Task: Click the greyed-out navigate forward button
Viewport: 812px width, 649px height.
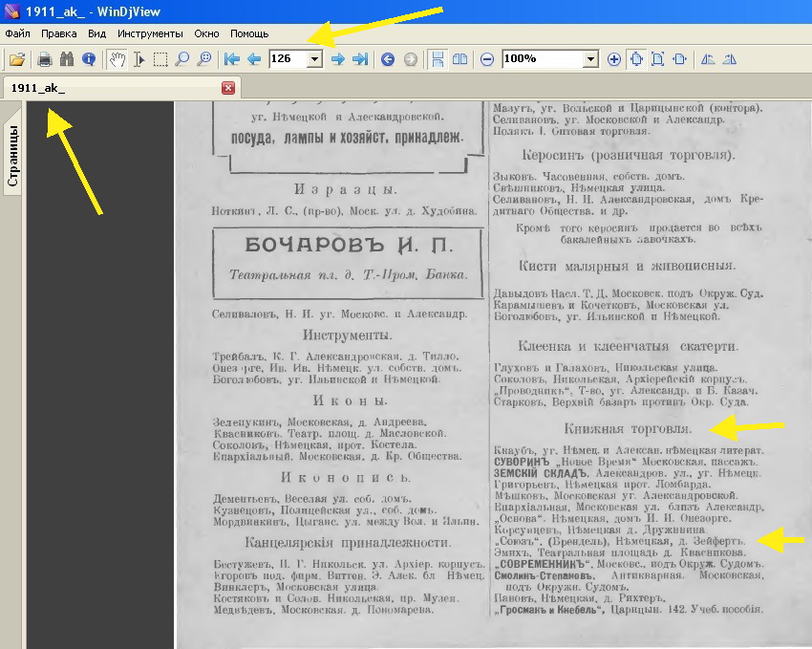Action: coord(410,59)
